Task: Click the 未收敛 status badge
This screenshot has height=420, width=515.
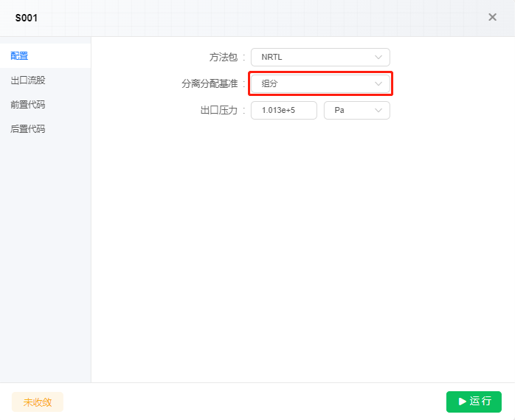Action: click(38, 402)
